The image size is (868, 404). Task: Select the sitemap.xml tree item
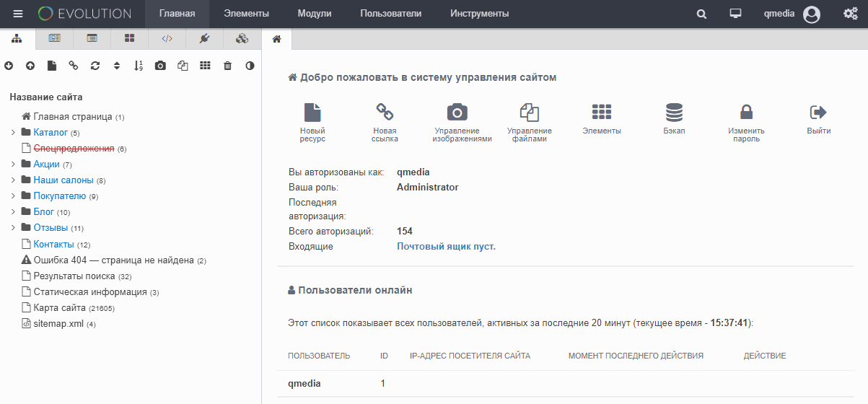point(58,324)
